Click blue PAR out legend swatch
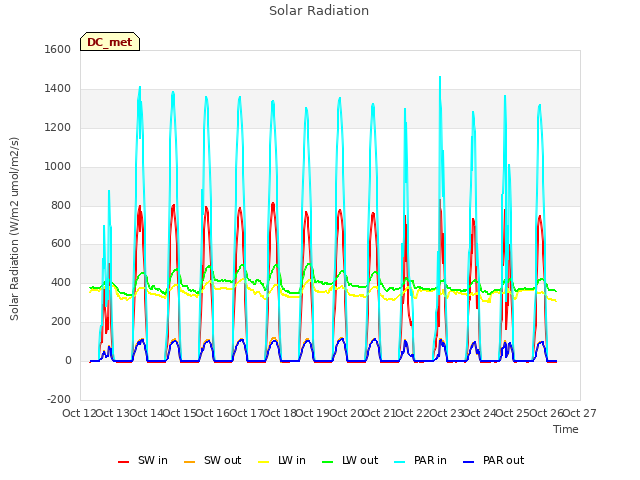Screen dimensions: 640x480 click(469, 462)
